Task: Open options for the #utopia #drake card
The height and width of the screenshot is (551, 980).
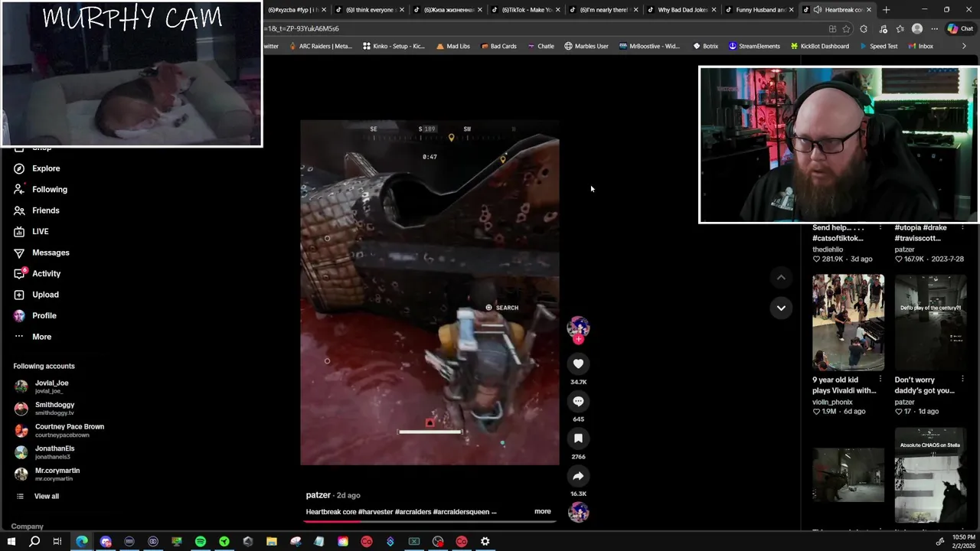Action: point(962,227)
